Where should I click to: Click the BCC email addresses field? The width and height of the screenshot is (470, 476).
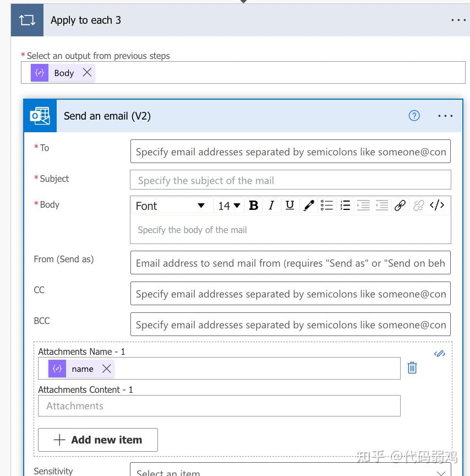coord(290,324)
